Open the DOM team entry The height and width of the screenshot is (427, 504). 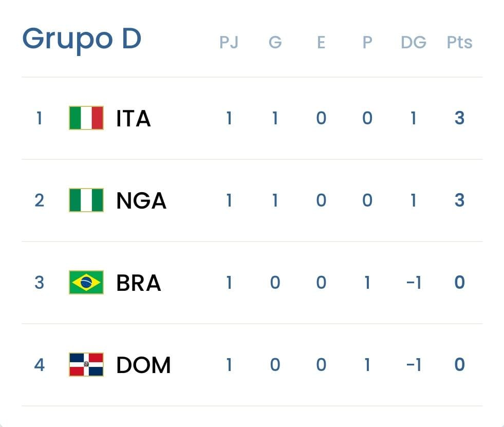pos(143,365)
